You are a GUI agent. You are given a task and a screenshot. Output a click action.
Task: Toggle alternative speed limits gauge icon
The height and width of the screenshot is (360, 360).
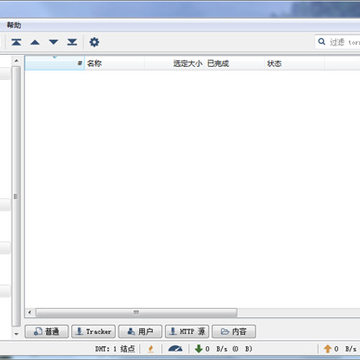175,349
